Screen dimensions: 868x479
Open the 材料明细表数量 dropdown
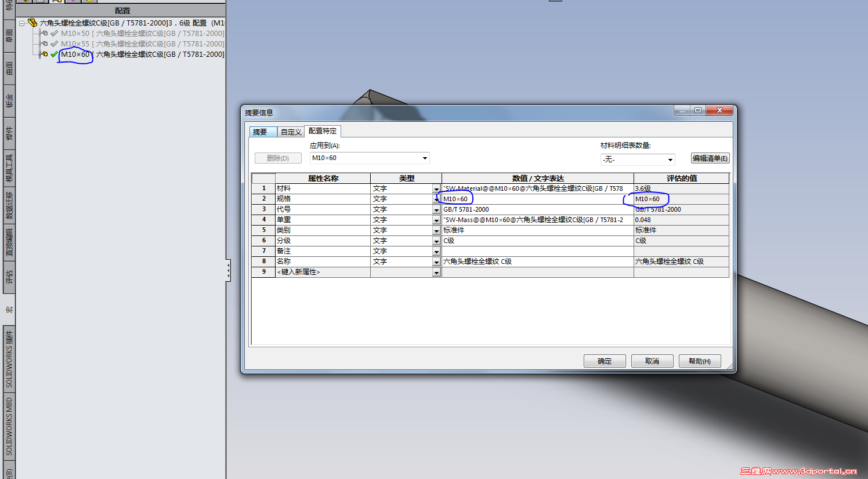tap(638, 159)
